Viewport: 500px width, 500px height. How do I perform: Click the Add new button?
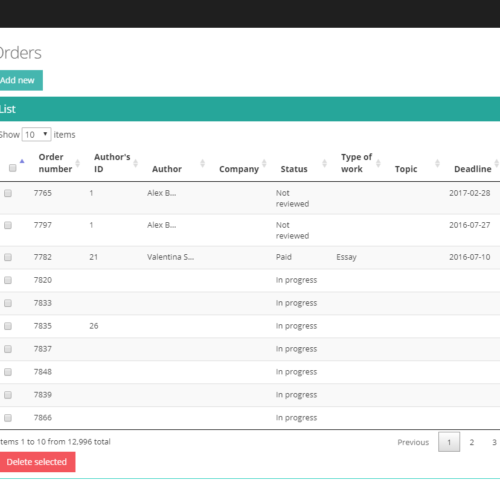click(x=19, y=80)
